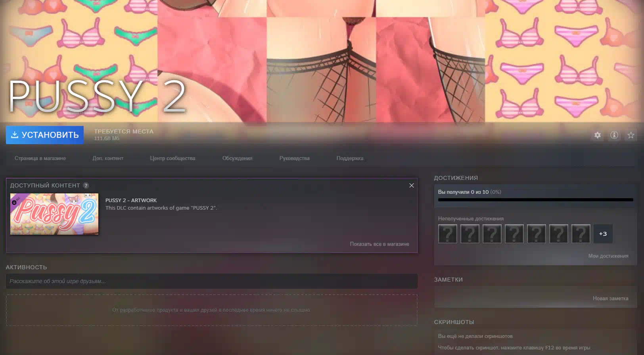Screen dimensions: 644x355
Task: Click the last locked achievement icon before +3
Action: point(581,234)
